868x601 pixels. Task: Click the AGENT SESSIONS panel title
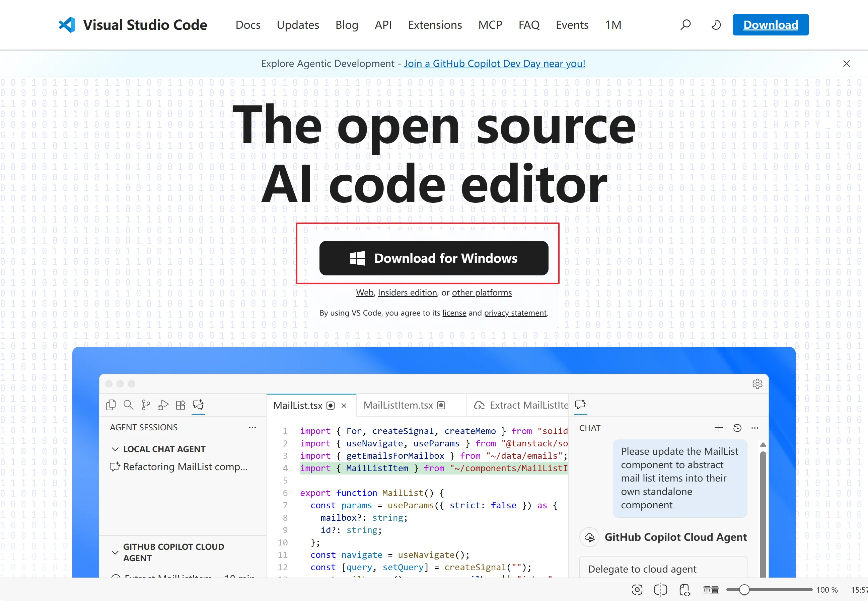coord(144,427)
